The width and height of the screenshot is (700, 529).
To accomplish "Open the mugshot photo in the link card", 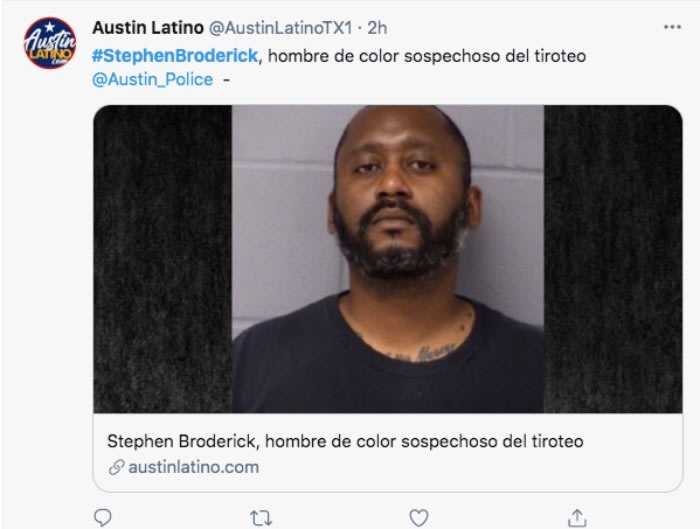I will 388,259.
